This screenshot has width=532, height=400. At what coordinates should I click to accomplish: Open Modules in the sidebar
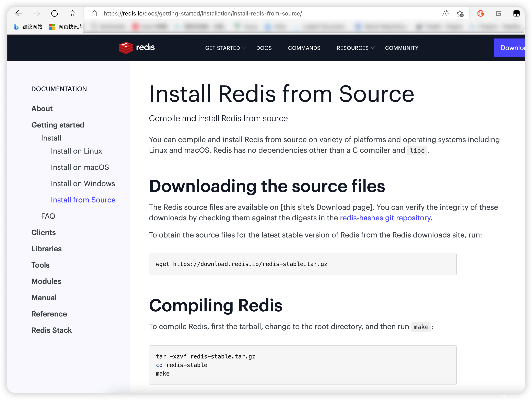click(46, 281)
